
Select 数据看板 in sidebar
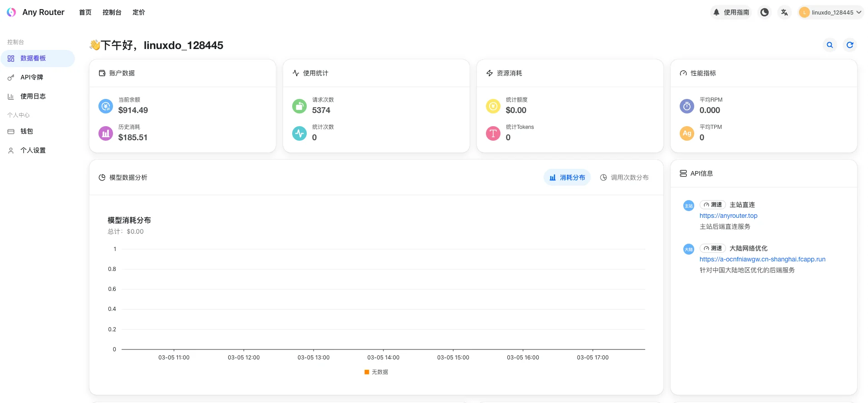click(x=33, y=58)
